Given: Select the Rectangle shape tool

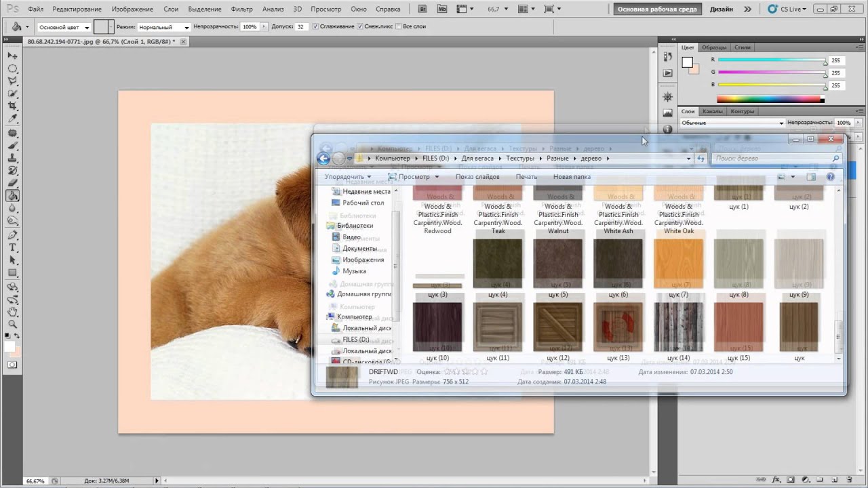Looking at the screenshot, I should pyautogui.click(x=12, y=273).
